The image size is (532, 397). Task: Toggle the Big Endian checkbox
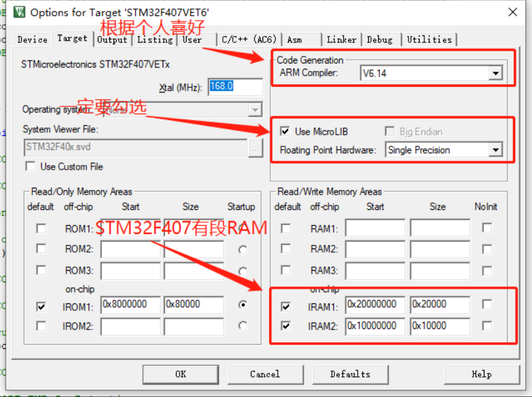coord(390,131)
